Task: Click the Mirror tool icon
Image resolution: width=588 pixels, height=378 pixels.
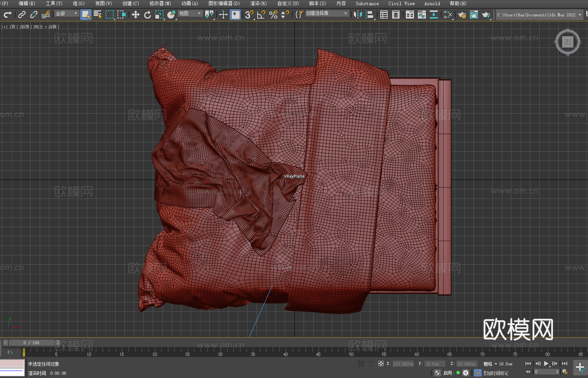Action: click(358, 15)
